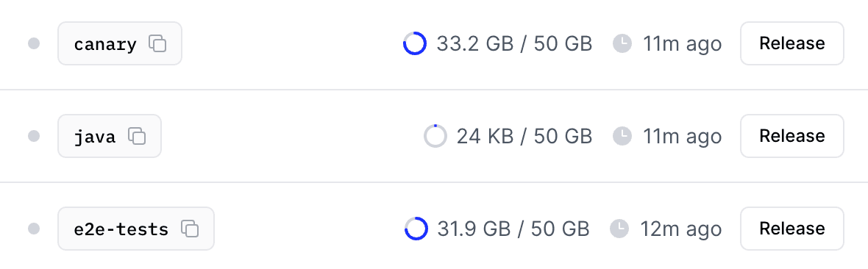Viewport: 868px width, 269px height.
Task: Select the canary name chip
Action: click(120, 43)
